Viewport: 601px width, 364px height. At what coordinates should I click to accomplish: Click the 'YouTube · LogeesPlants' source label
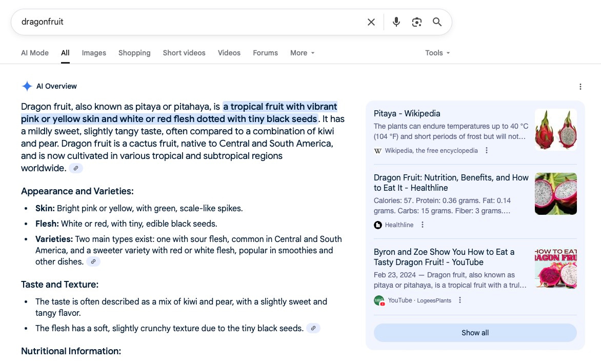coord(419,300)
